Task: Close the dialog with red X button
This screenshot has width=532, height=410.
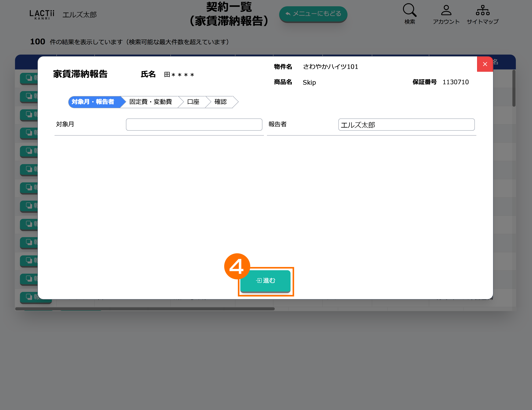Action: coord(485,64)
